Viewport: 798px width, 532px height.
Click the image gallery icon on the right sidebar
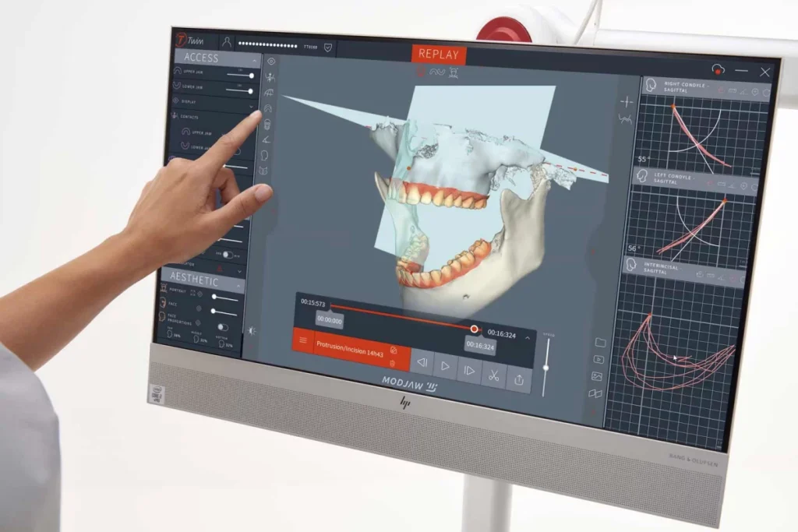(x=597, y=376)
